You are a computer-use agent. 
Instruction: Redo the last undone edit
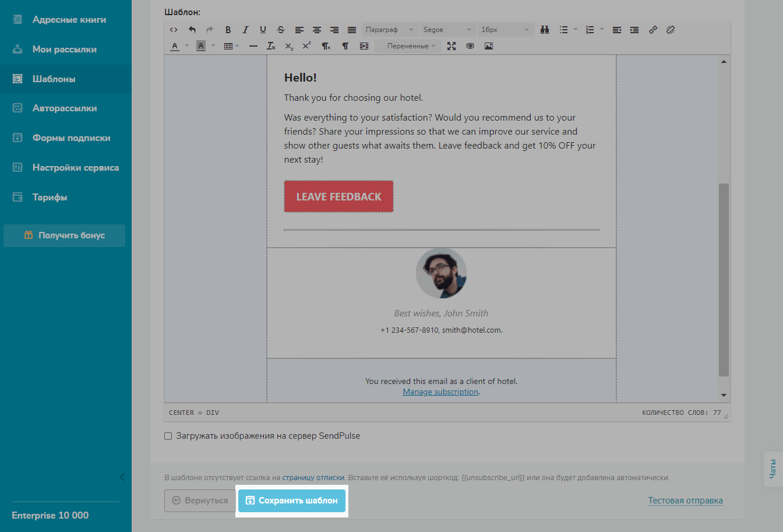[x=210, y=30]
